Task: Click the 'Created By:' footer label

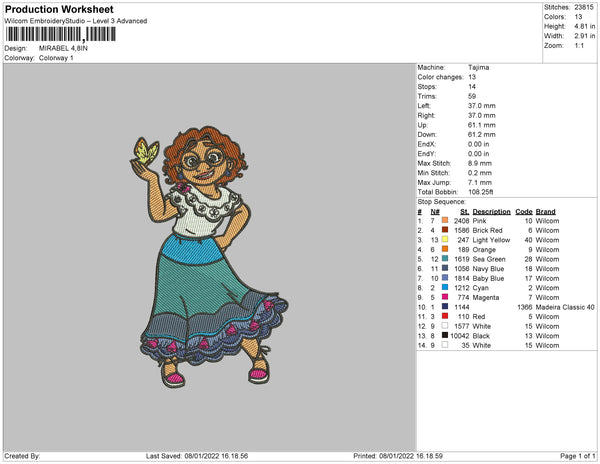Action: pos(22,456)
